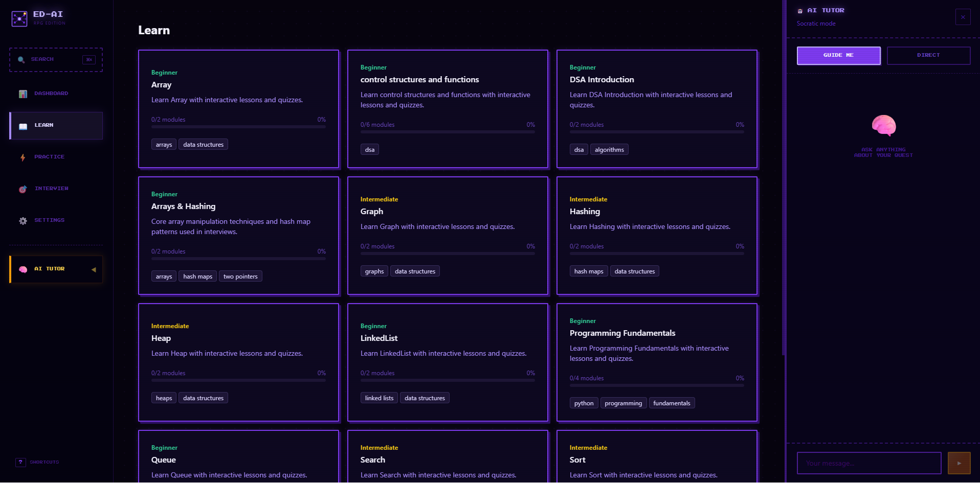Switch tutor to Guide Me mode
The image size is (980, 483).
(838, 55)
